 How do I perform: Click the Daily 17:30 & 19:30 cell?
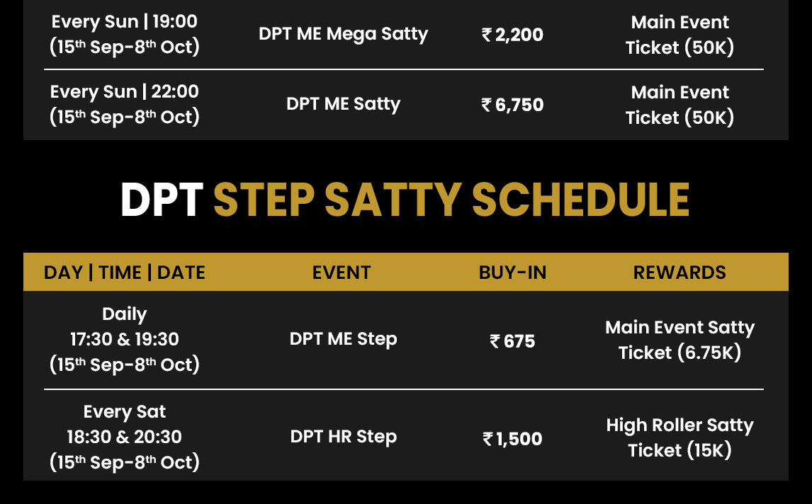(124, 340)
